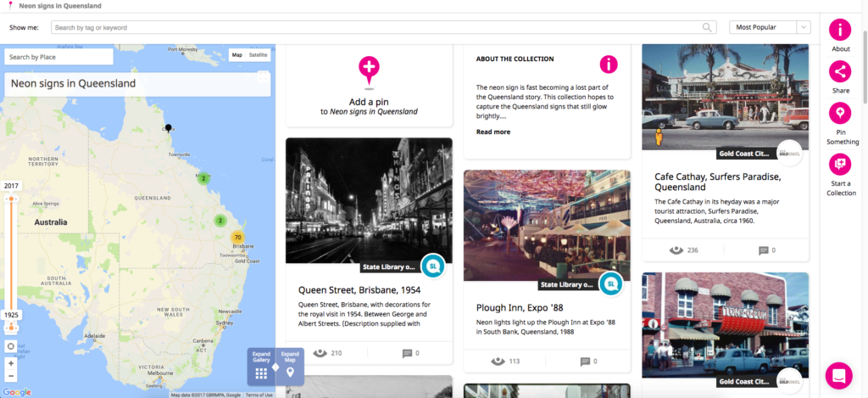This screenshot has height=398, width=868.
Task: Click upper green 2 cluster on the map
Action: 203,178
